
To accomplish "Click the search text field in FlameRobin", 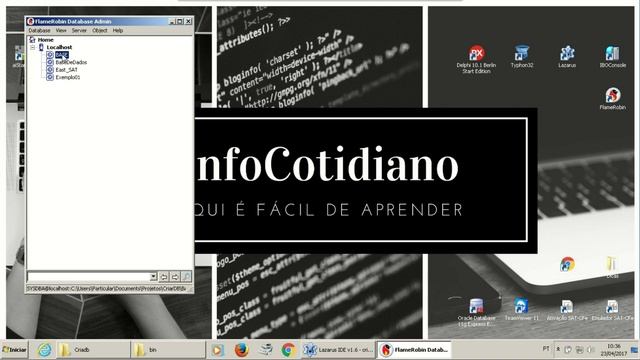I will (89, 277).
